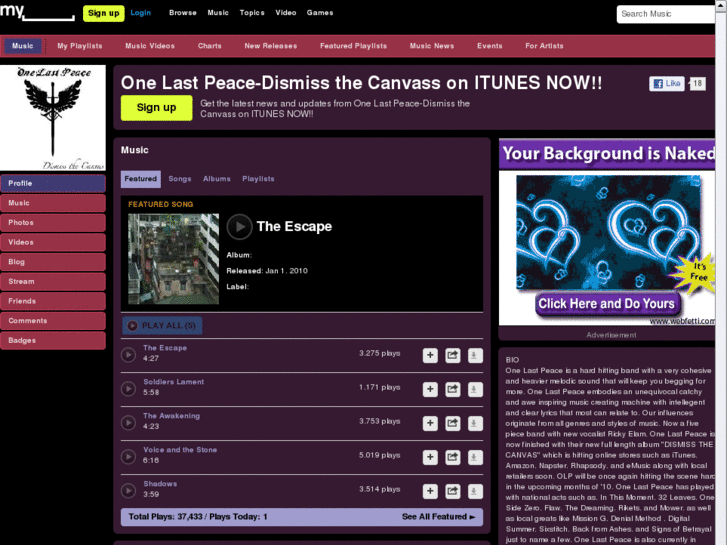Add Voice and the Stone with plus icon
Screen dimensions: 727x545
coord(430,457)
